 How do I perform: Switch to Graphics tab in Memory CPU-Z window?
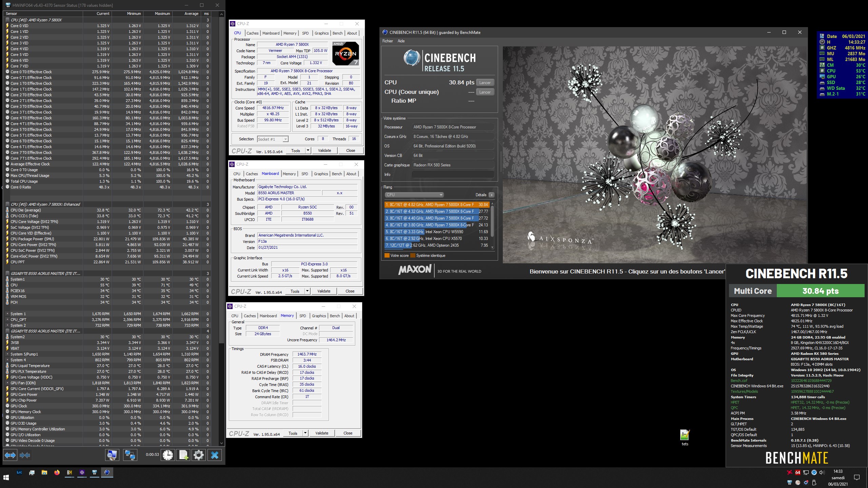319,316
